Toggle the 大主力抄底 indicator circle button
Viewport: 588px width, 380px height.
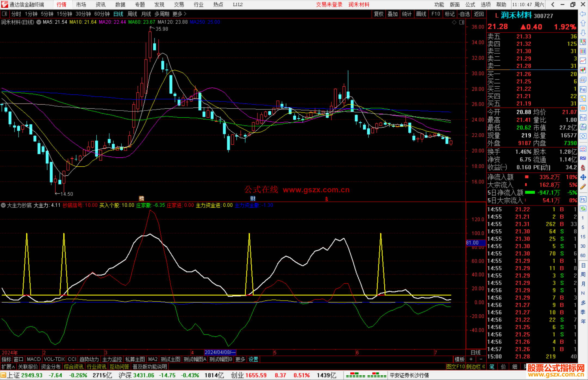tap(3, 205)
